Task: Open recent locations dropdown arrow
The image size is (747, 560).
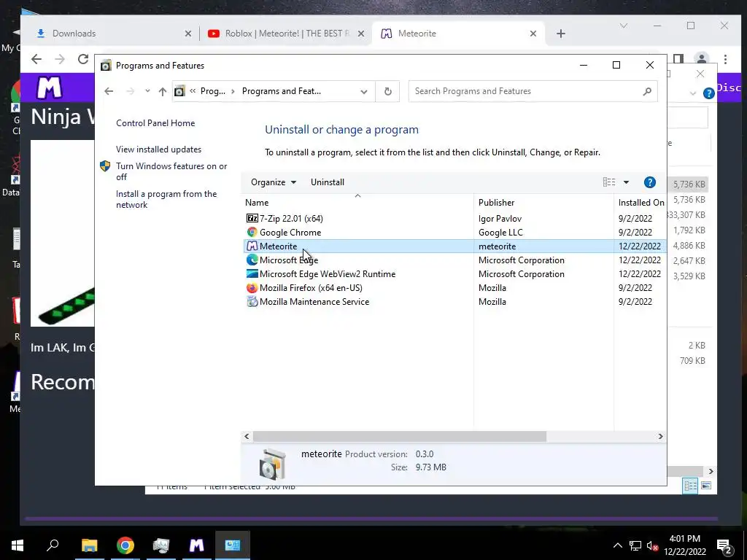Action: pyautogui.click(x=147, y=91)
